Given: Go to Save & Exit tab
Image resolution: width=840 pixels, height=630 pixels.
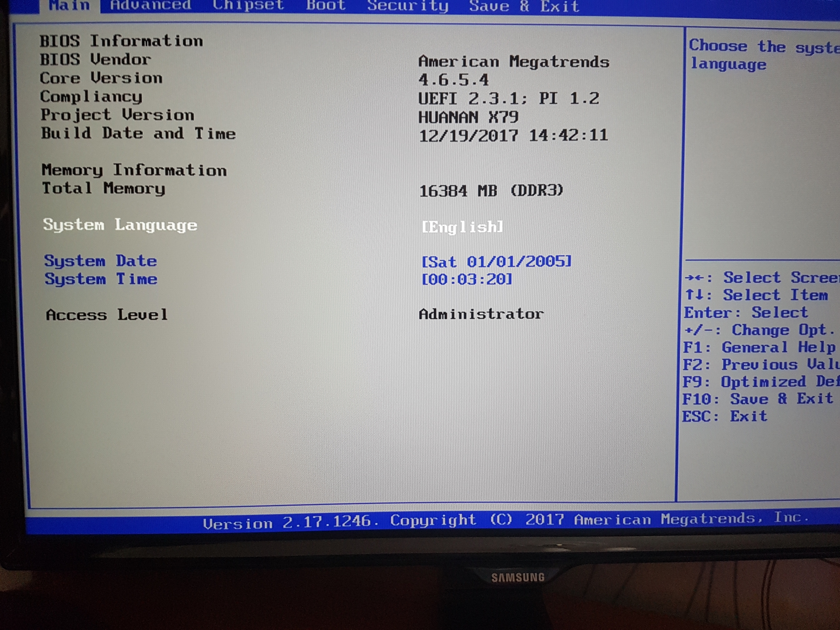Looking at the screenshot, I should (x=524, y=6).
